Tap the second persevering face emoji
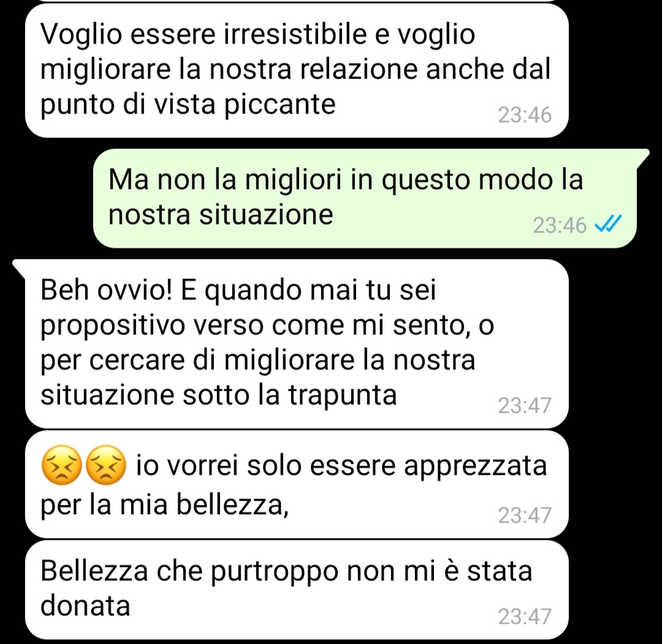The image size is (662, 644). pos(105,465)
